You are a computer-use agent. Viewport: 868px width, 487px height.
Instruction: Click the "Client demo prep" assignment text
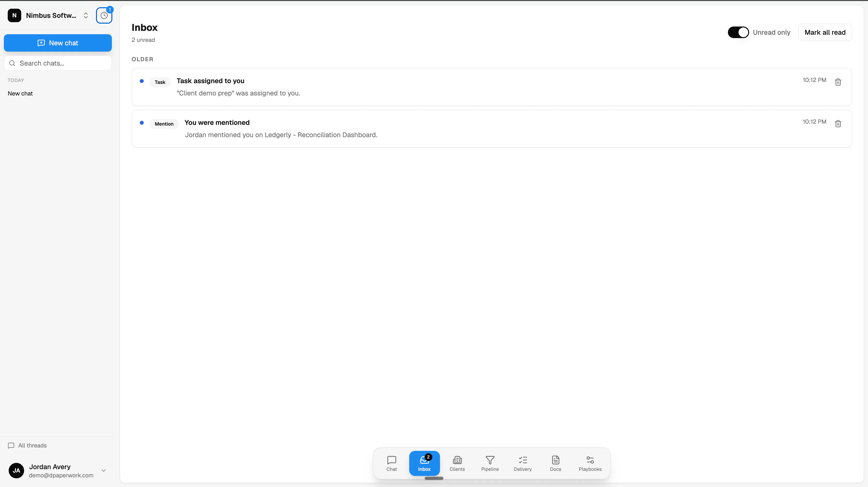(238, 93)
